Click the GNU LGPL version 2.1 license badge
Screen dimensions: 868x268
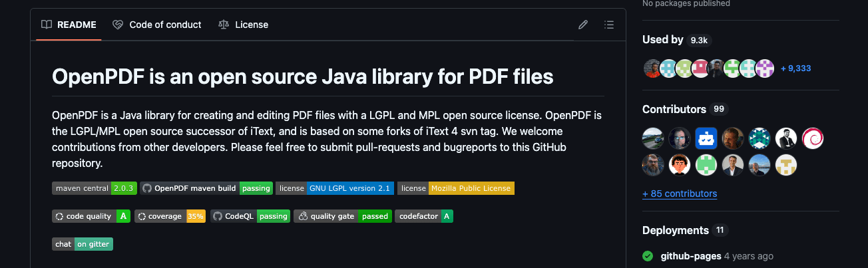click(335, 188)
